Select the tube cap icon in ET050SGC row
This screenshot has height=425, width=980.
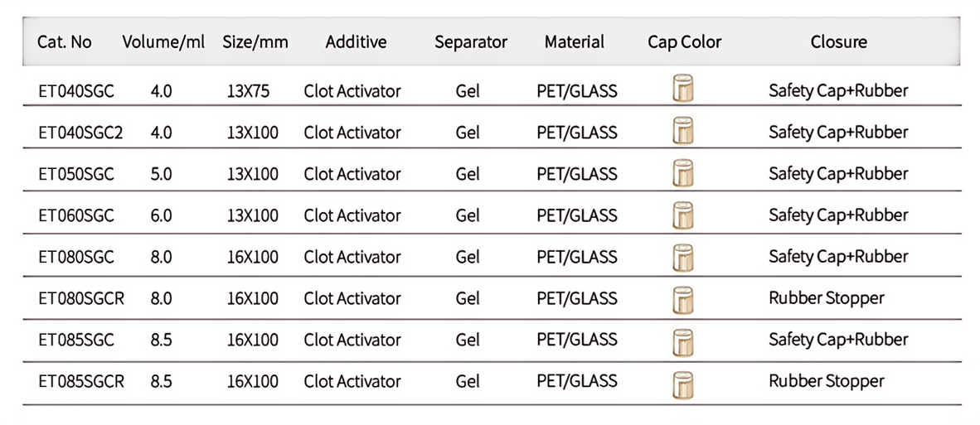(682, 171)
